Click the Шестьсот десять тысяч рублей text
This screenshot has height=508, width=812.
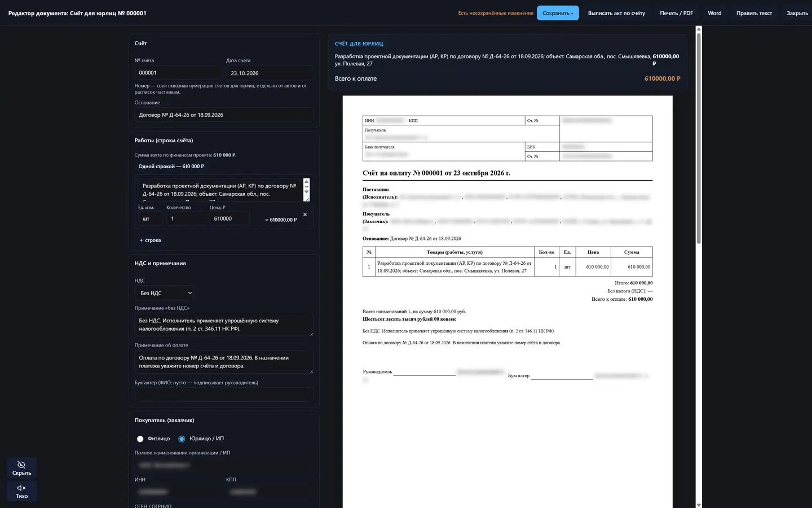tap(409, 319)
